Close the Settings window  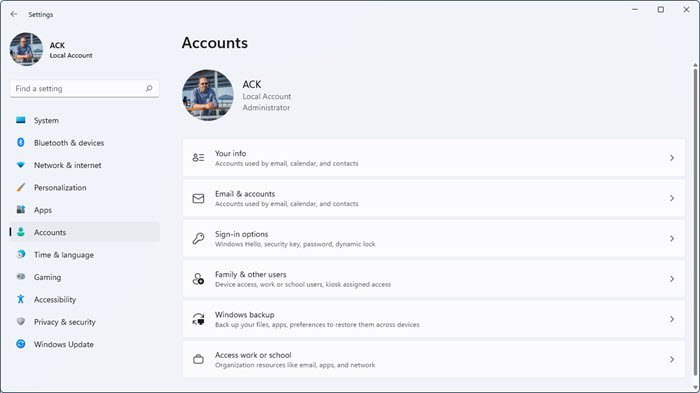pyautogui.click(x=686, y=9)
